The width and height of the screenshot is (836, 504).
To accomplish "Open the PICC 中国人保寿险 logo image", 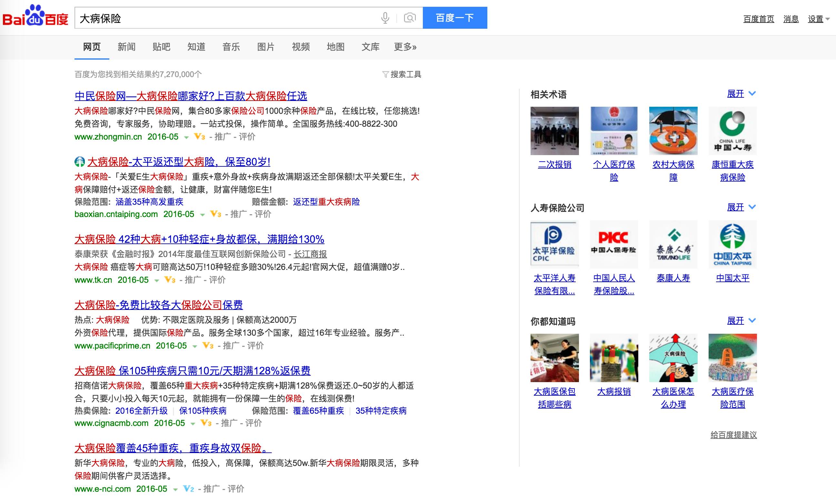I will click(614, 244).
